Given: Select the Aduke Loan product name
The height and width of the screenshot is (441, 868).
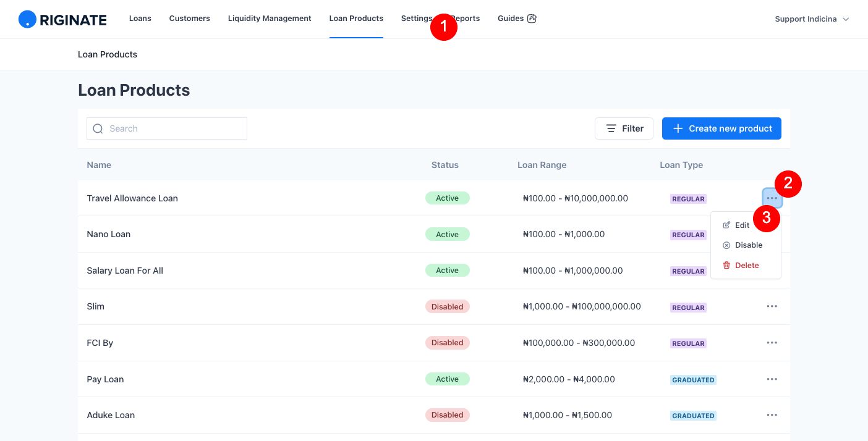Looking at the screenshot, I should point(111,415).
